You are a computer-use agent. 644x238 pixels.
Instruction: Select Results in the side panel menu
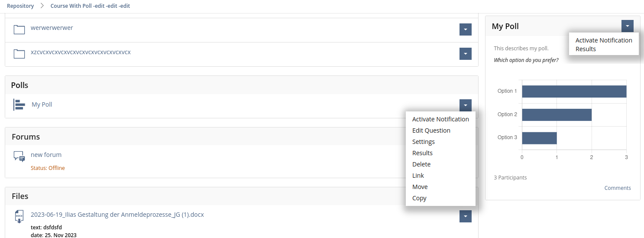[586, 49]
